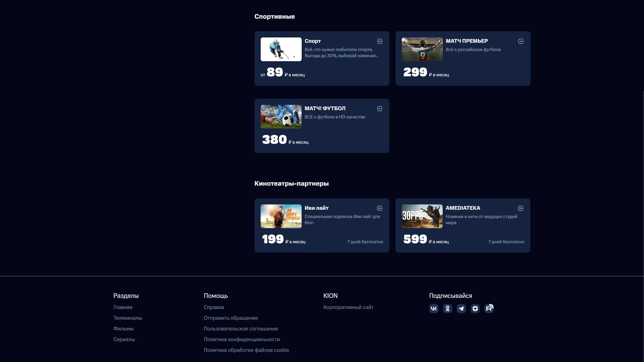The height and width of the screenshot is (362, 644).
Task: Go to Главная footer link
Action: (x=123, y=307)
